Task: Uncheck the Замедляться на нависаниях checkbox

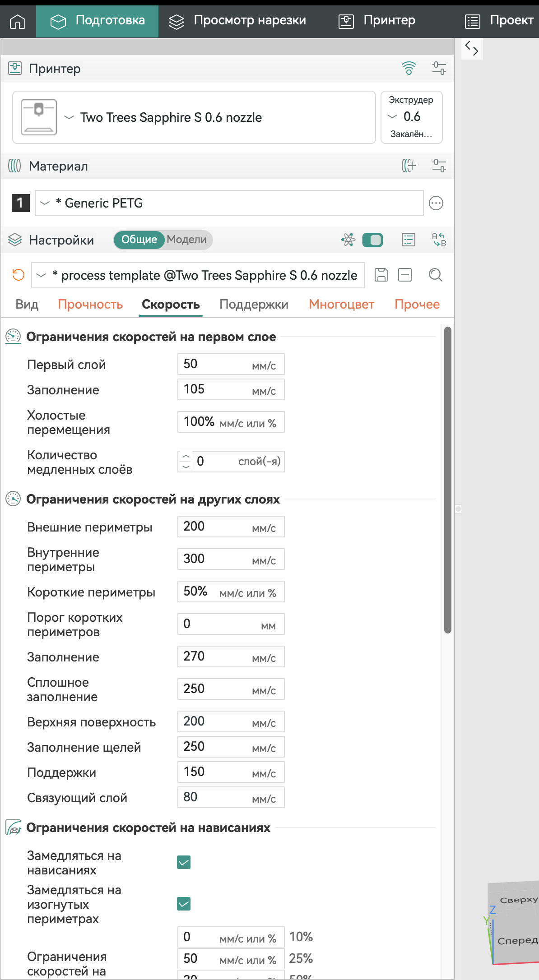Action: pyautogui.click(x=184, y=862)
